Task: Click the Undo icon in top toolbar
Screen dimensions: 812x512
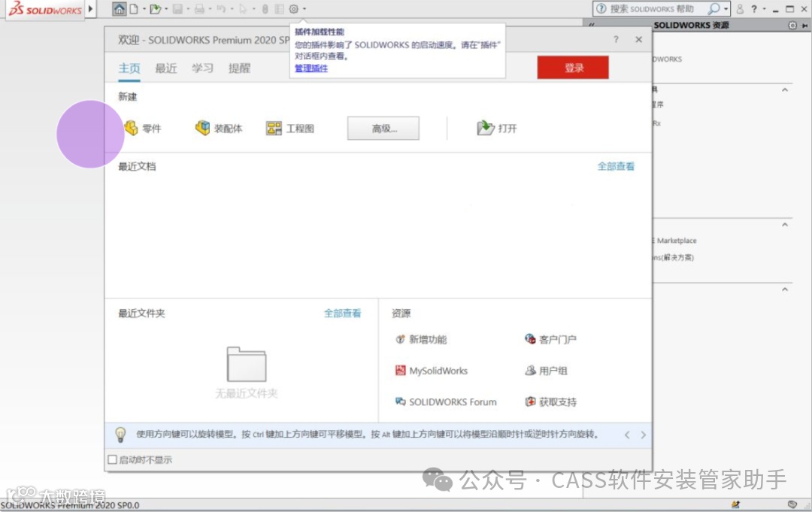Action: pyautogui.click(x=221, y=9)
